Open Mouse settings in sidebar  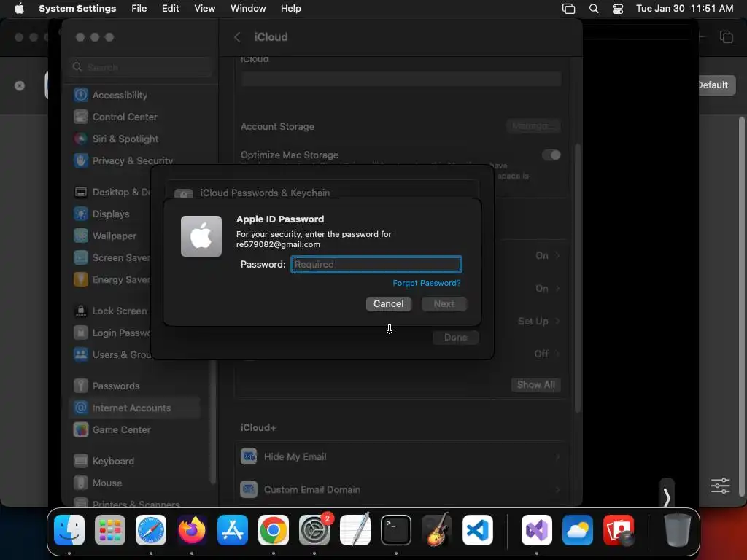click(x=136, y=483)
